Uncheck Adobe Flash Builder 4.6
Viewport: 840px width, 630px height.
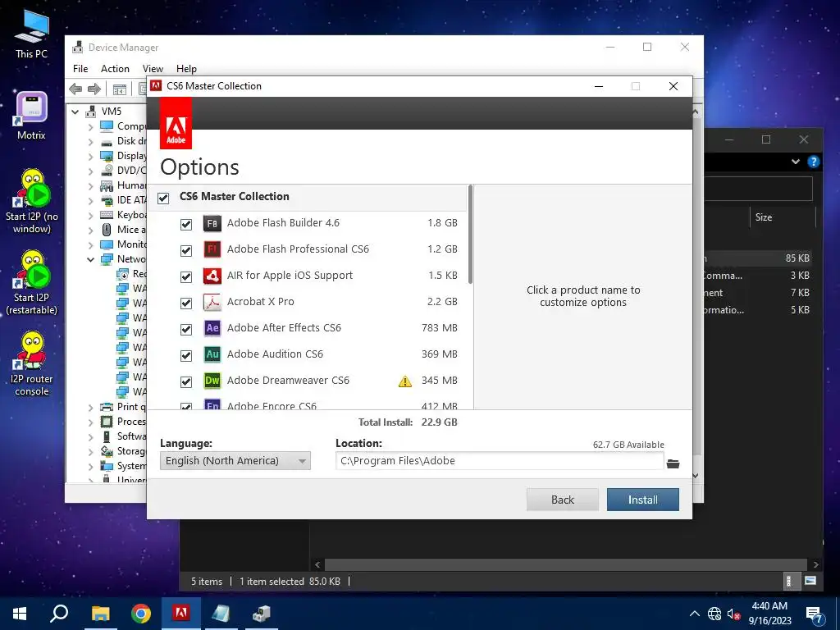click(186, 225)
